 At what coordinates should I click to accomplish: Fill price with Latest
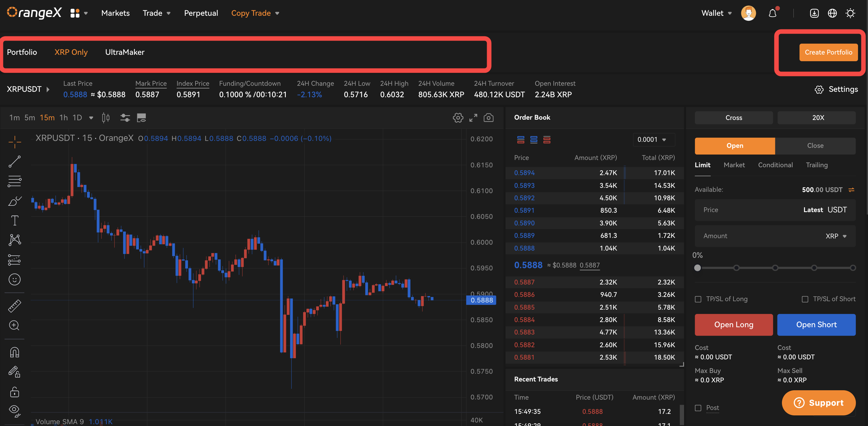[x=813, y=210]
